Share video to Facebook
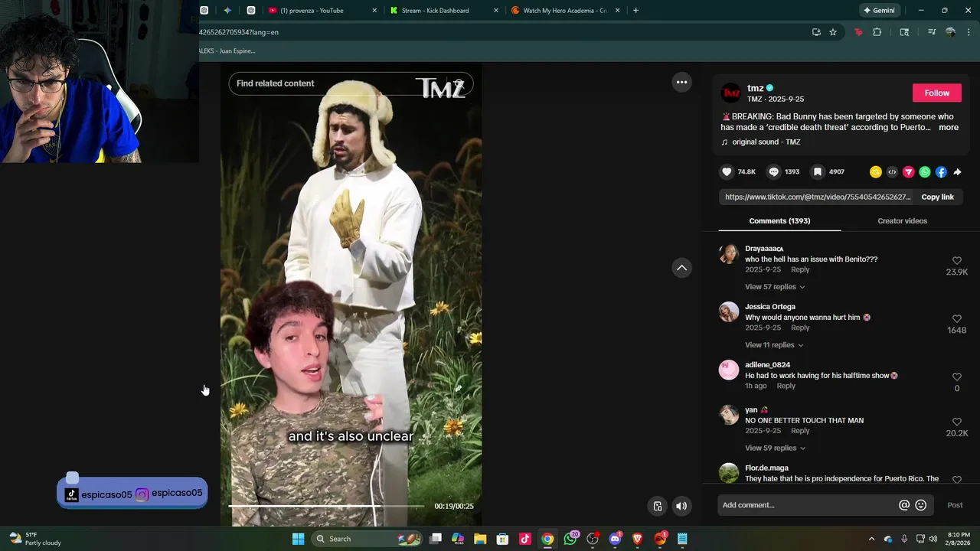The height and width of the screenshot is (551, 980). (941, 172)
